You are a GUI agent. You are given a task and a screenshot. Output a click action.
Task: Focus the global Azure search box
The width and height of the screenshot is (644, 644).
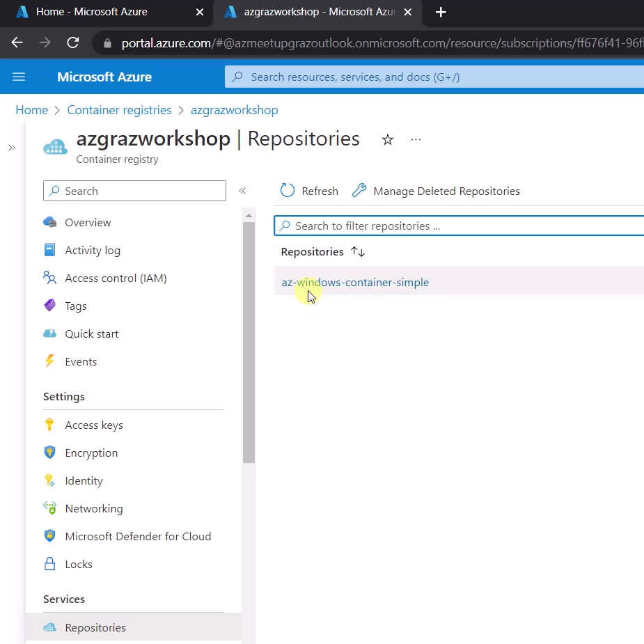pyautogui.click(x=434, y=77)
